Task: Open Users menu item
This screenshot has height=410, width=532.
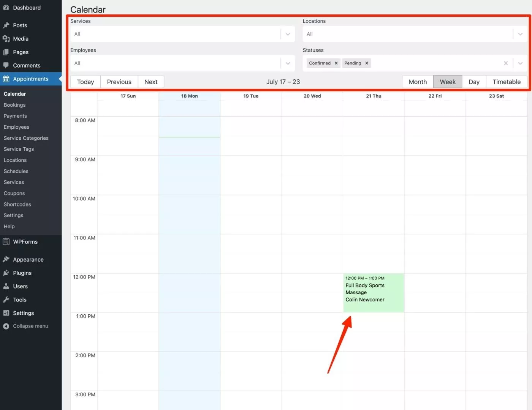Action: [31, 286]
